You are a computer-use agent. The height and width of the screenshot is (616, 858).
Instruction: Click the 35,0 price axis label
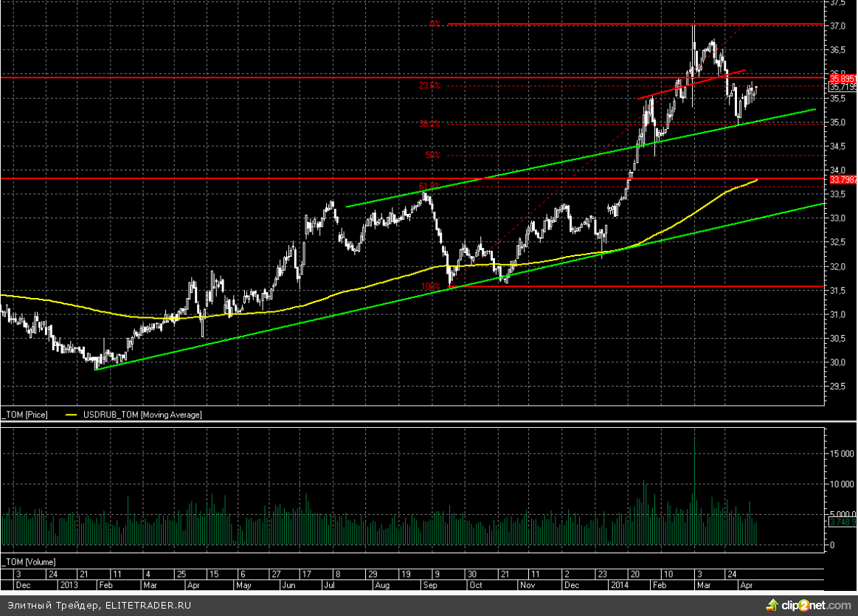[838, 122]
